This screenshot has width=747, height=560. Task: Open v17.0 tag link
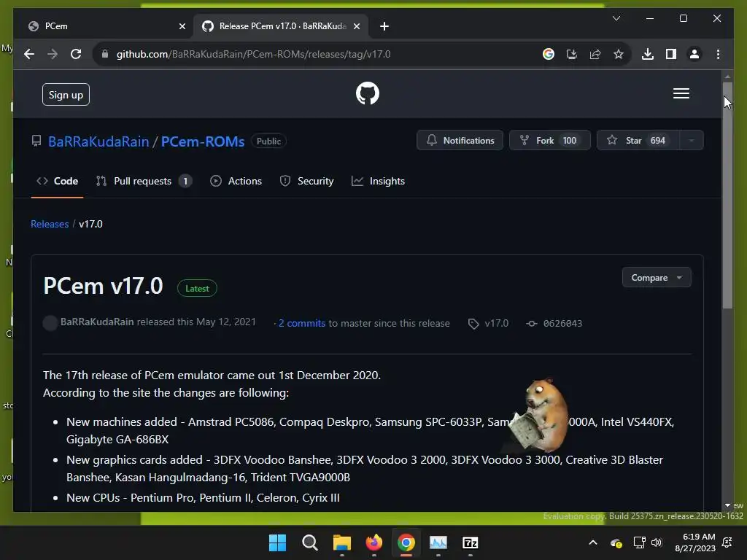[x=489, y=323]
